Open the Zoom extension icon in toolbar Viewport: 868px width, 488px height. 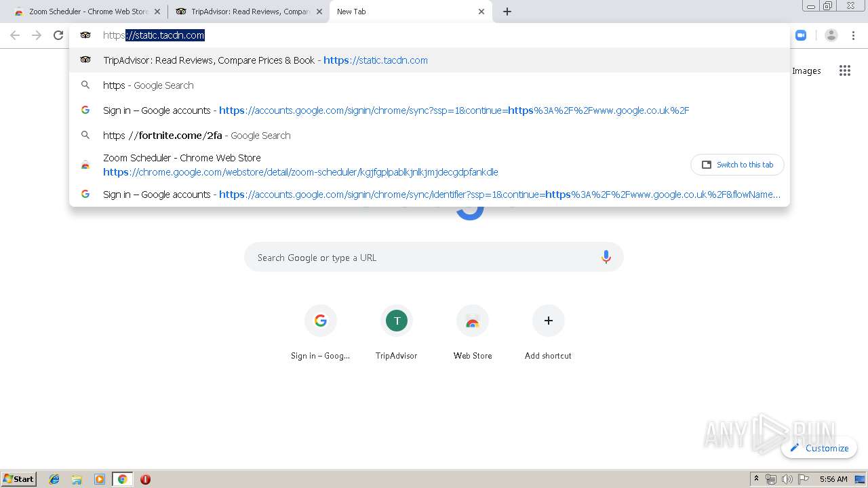click(801, 35)
